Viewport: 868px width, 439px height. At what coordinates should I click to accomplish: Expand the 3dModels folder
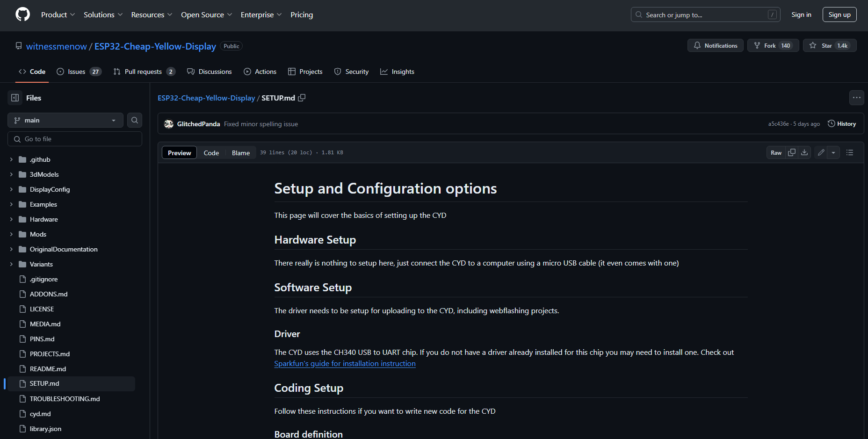[x=11, y=174]
